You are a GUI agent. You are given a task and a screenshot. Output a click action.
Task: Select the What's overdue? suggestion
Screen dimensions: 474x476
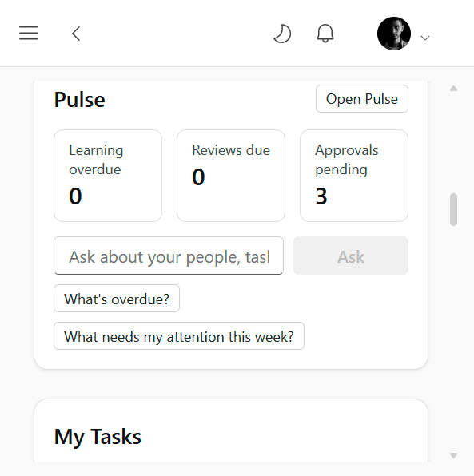coord(117,299)
